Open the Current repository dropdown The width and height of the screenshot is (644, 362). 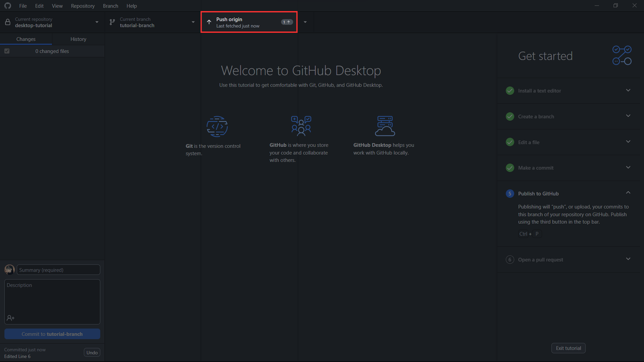[52, 22]
